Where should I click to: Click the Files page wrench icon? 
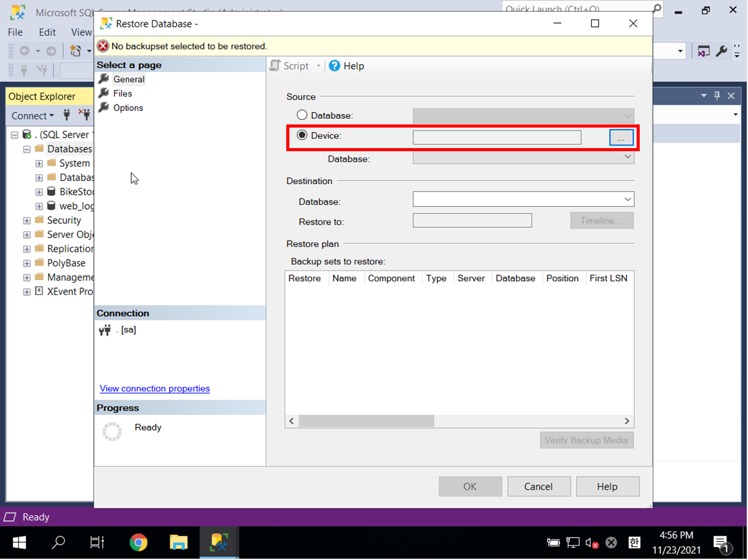pos(104,93)
